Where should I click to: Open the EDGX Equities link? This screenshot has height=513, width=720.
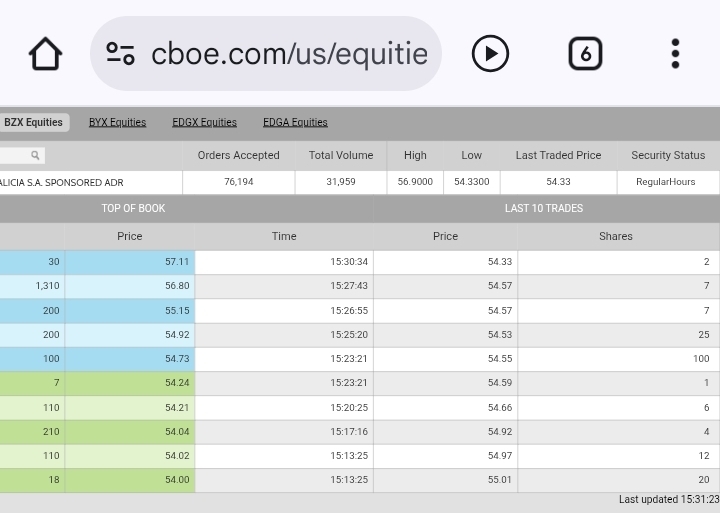(x=204, y=122)
